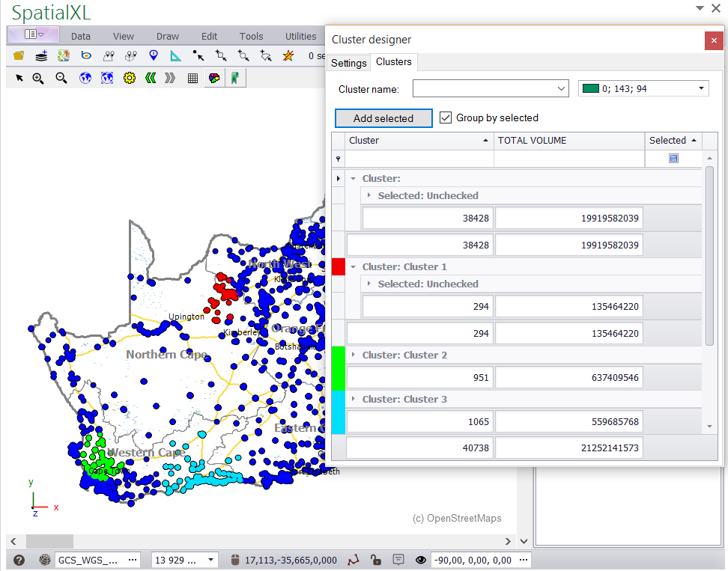The width and height of the screenshot is (728, 571).
Task: Open the map scale dropdown in status bar
Action: coord(211,560)
